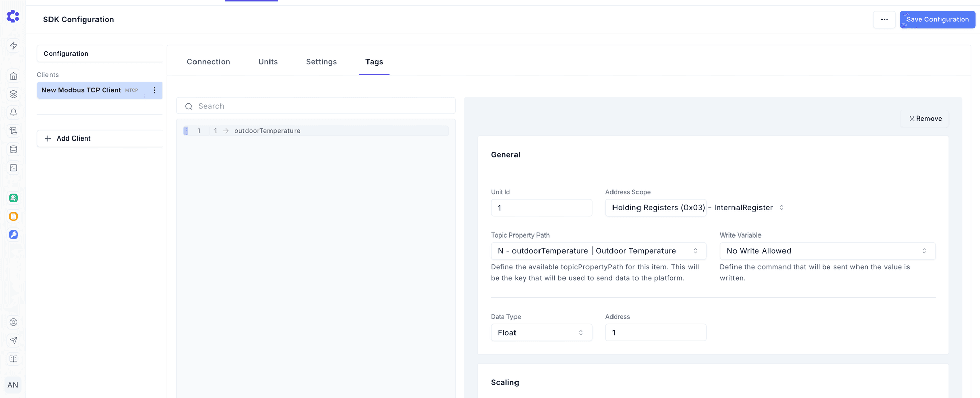The height and width of the screenshot is (398, 980).
Task: Open the terminal console icon in sidebar
Action: (14, 168)
